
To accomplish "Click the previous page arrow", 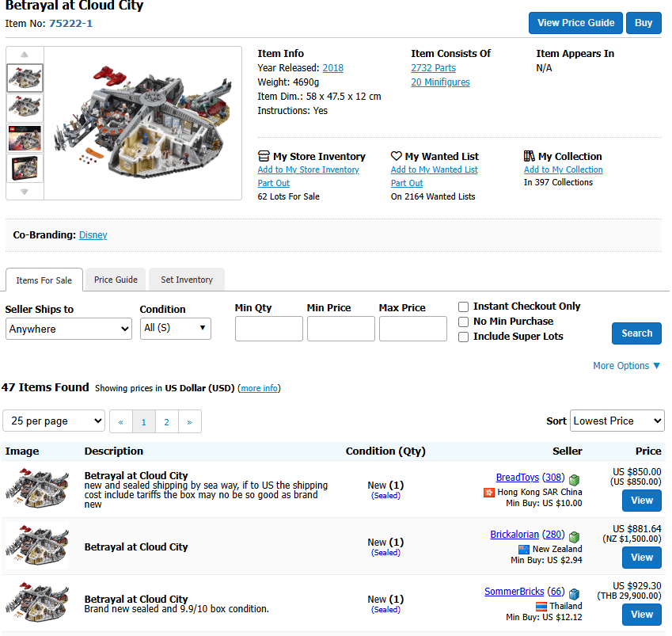I will pyautogui.click(x=121, y=421).
